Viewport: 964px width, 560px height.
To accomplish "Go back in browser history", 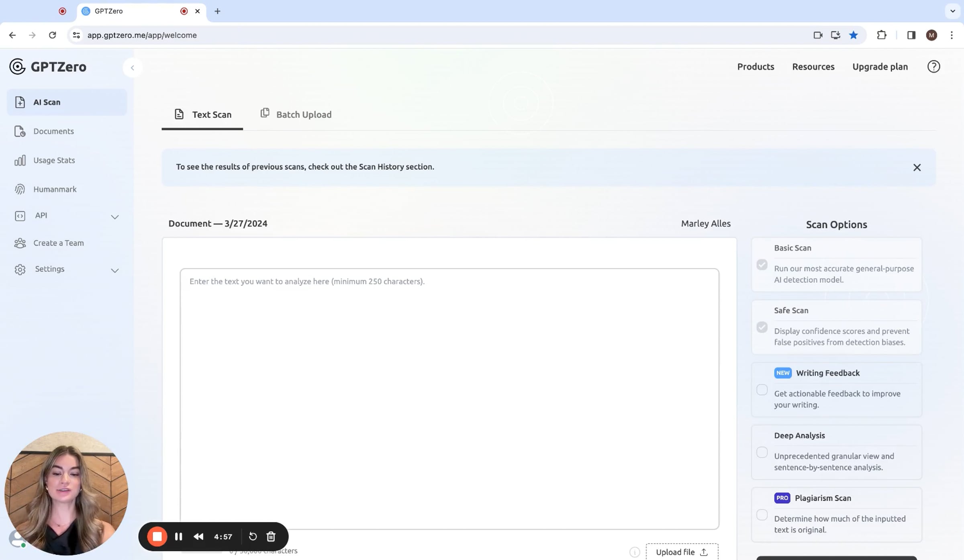I will coord(12,35).
